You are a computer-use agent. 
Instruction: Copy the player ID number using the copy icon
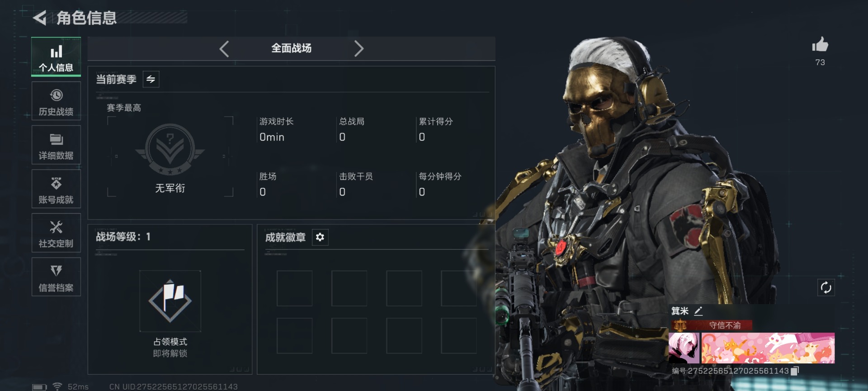[795, 371]
